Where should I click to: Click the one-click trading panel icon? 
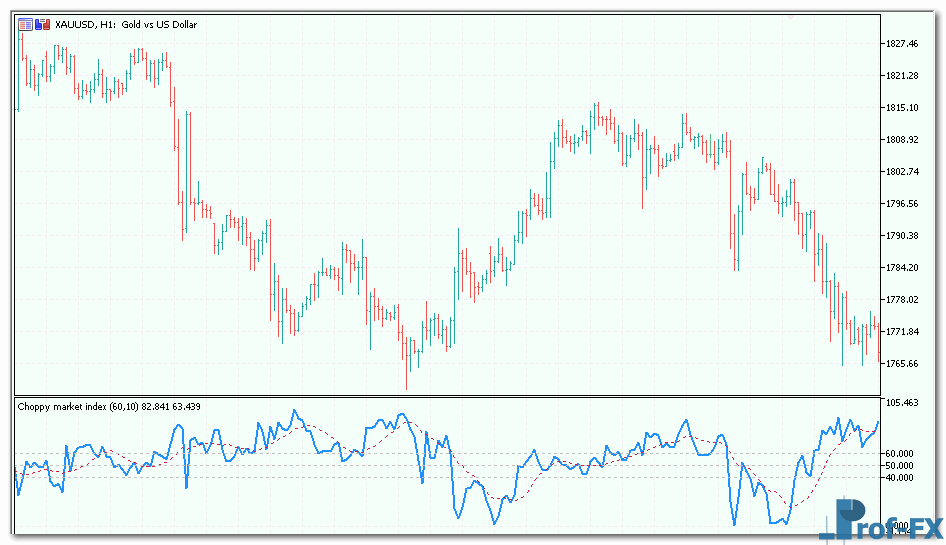click(x=25, y=24)
